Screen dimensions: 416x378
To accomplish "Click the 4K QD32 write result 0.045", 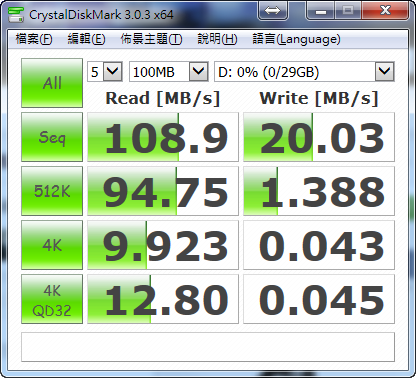I will (319, 299).
